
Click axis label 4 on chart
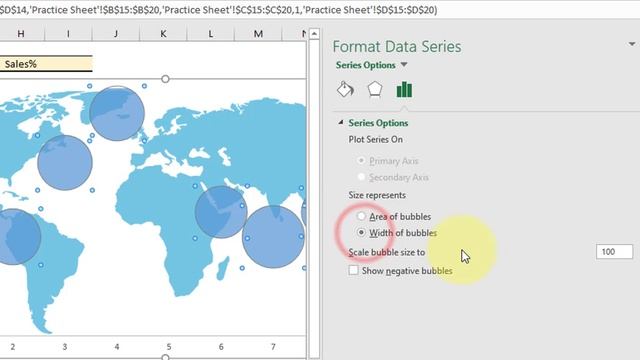tap(117, 347)
